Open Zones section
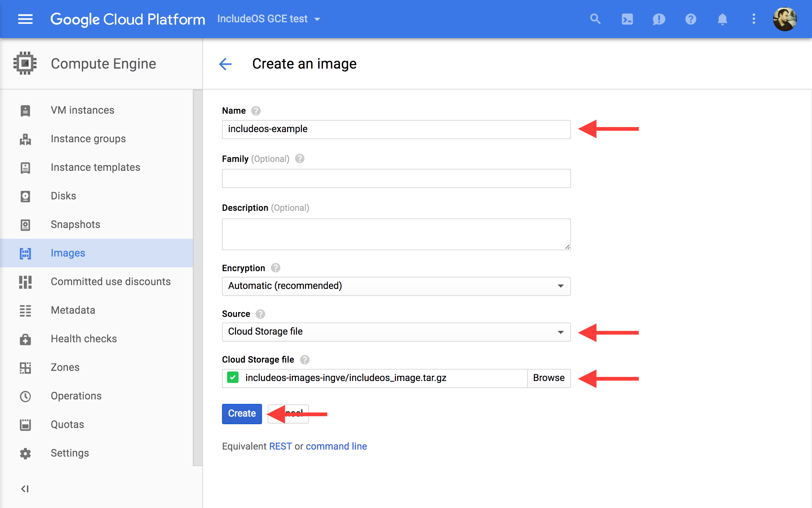This screenshot has width=812, height=508. point(96,368)
